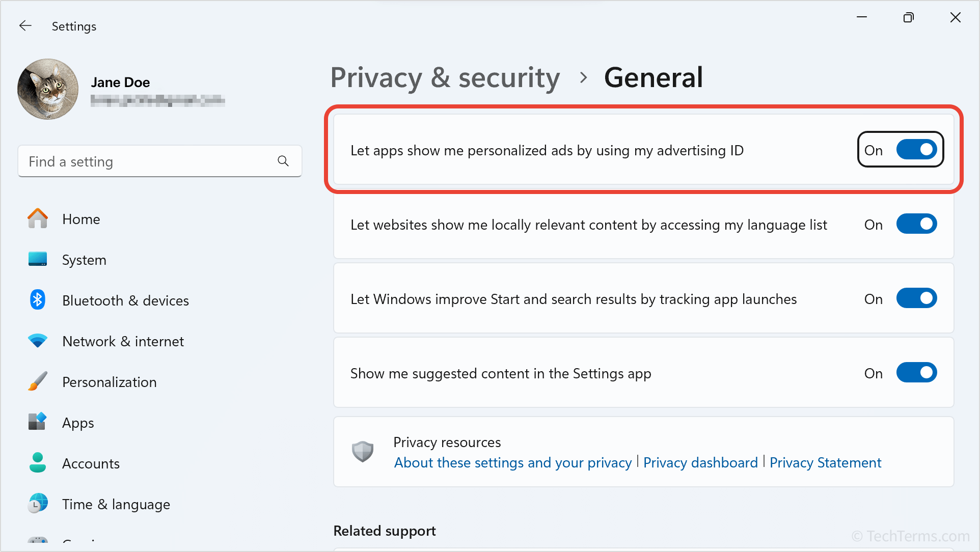
Task: Click the Privacy resources shield icon
Action: coord(363,452)
